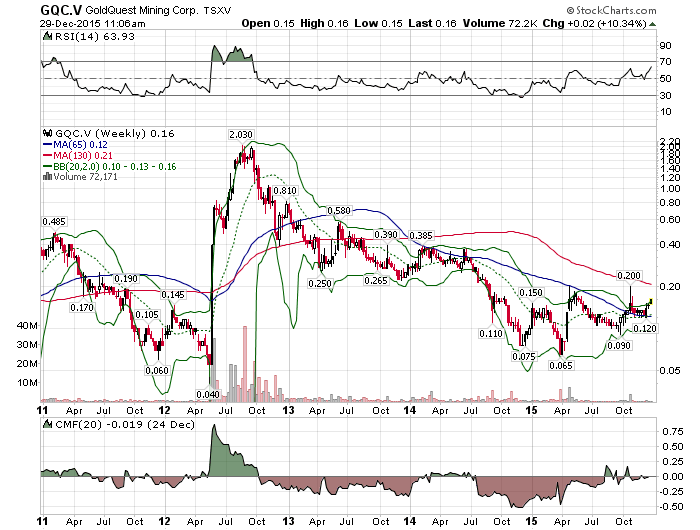Click the 0.090 price label
Screen dimensions: 700x530
coord(619,346)
